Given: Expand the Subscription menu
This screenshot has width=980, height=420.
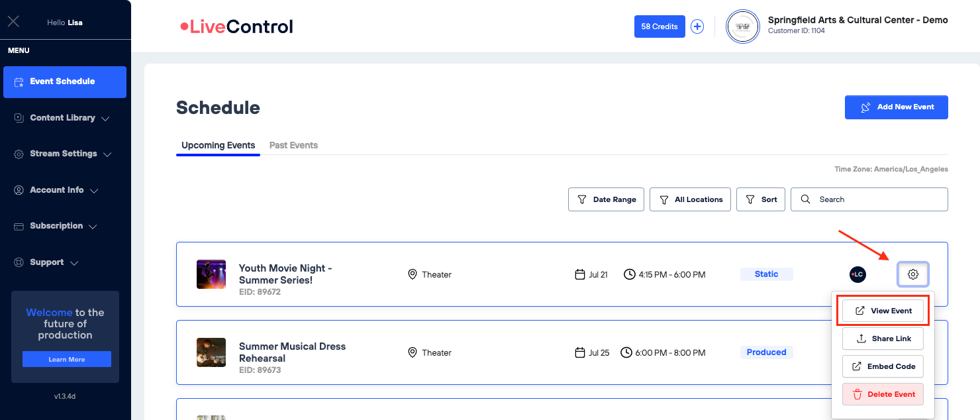Looking at the screenshot, I should pyautogui.click(x=56, y=226).
